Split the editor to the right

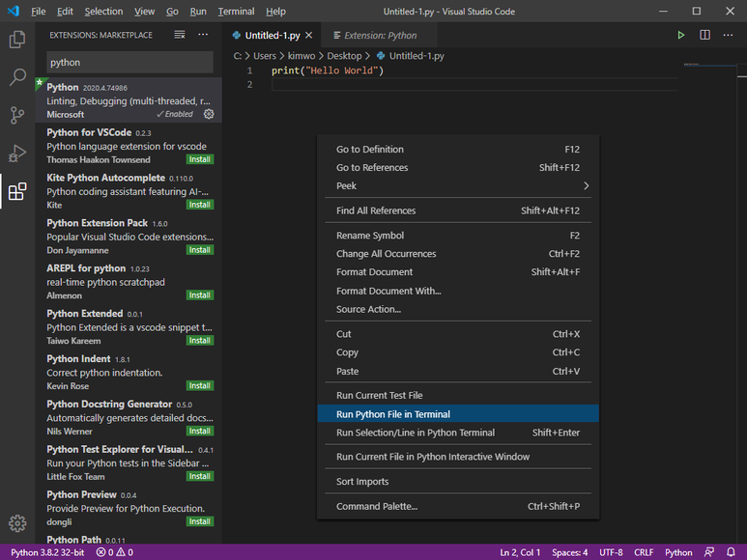point(704,35)
